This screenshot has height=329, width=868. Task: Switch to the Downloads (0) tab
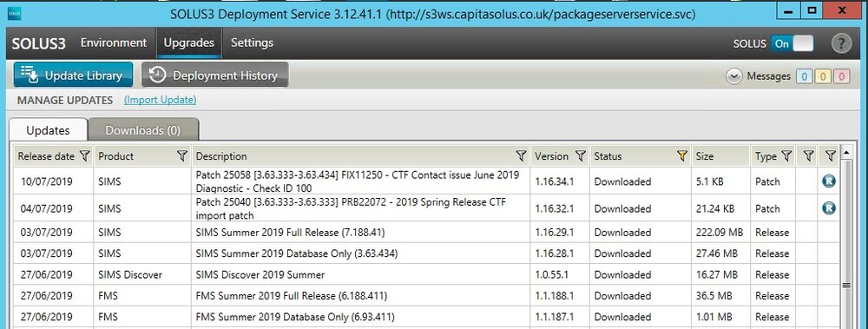[143, 130]
